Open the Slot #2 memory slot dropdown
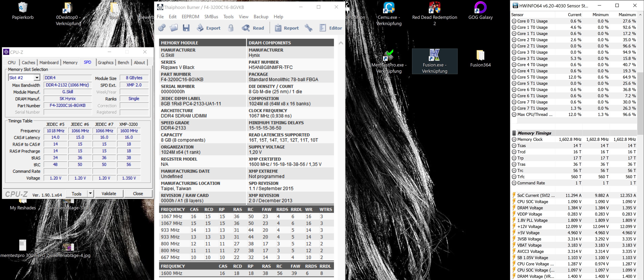Screen dimensions: 644x280 37,78
